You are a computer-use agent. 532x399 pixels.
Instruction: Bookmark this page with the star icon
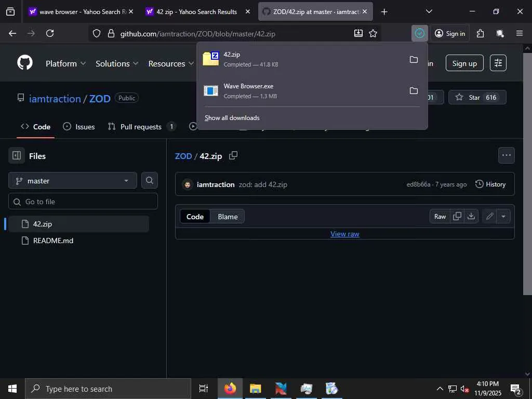click(x=373, y=33)
